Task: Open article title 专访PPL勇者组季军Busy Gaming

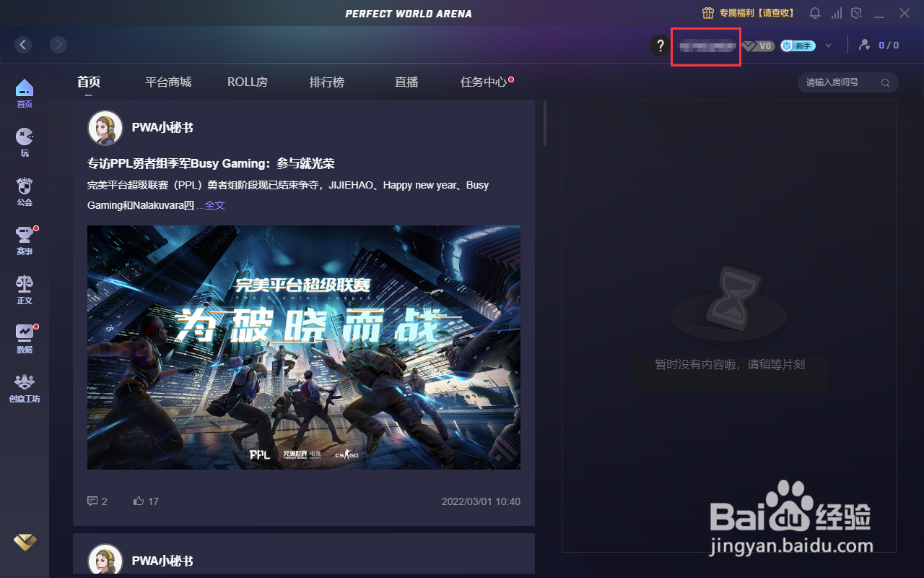Action: [211, 163]
